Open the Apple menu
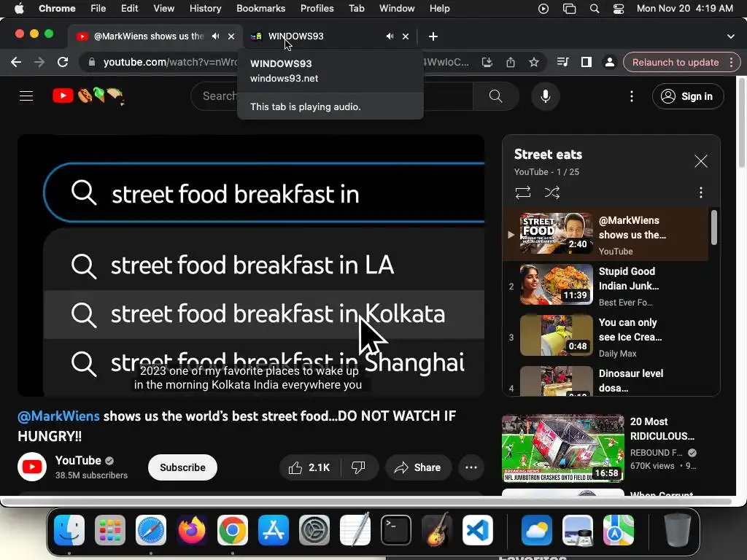The image size is (747, 560). pos(19,9)
